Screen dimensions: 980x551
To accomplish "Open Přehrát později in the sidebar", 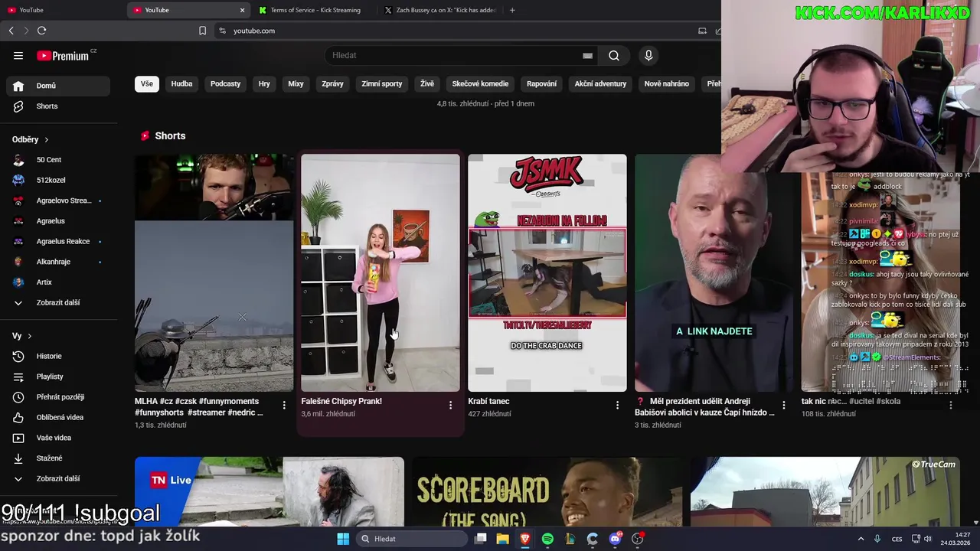I will tap(58, 397).
